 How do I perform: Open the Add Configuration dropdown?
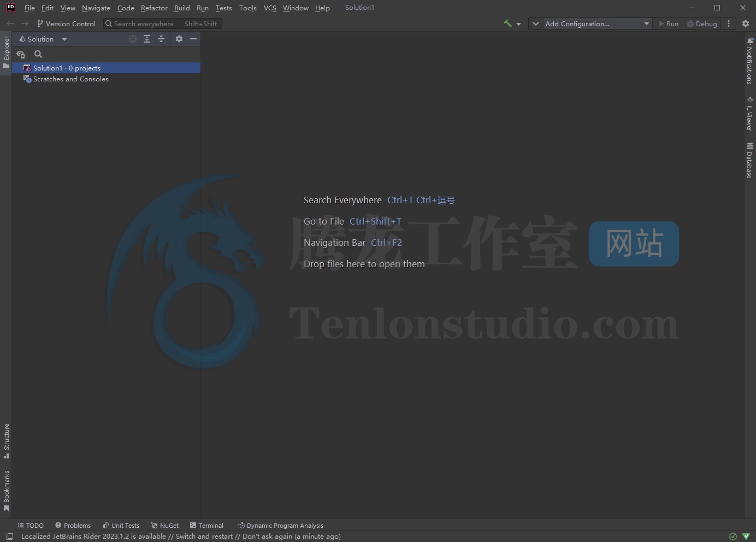tap(598, 23)
